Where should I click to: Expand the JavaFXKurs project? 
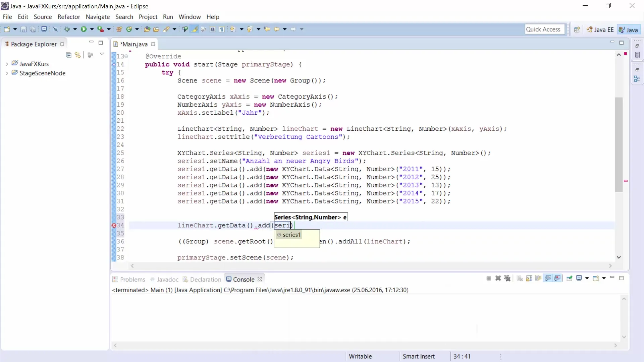(7, 64)
